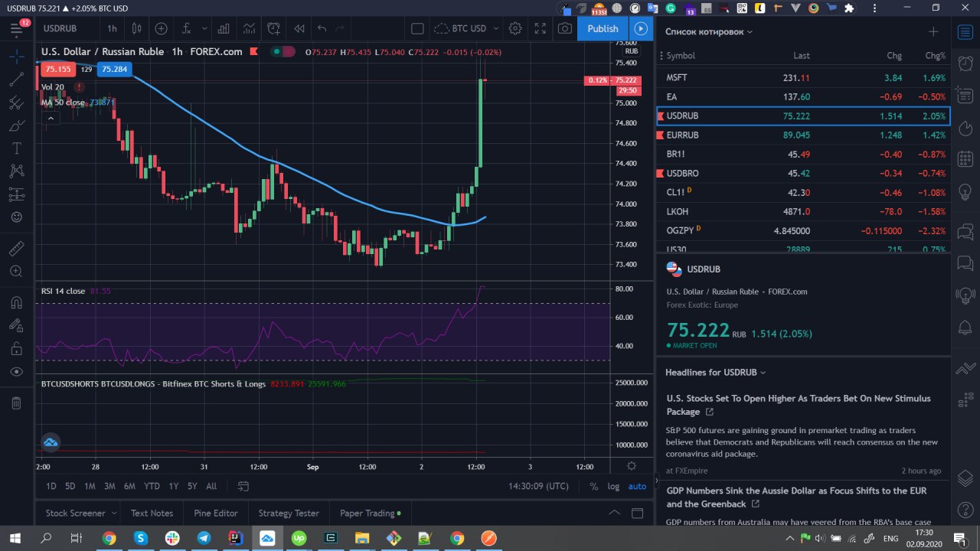
Task: Click trash icon to remove drawings
Action: click(16, 403)
